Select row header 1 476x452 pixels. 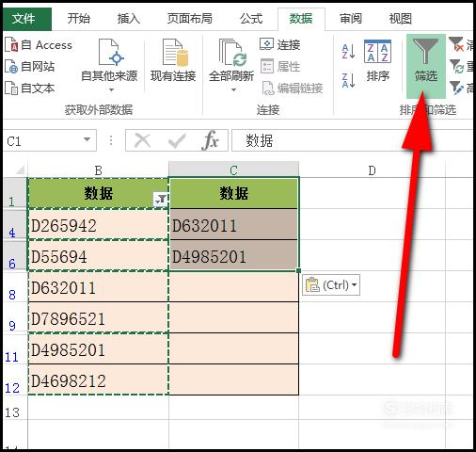[x=15, y=193]
